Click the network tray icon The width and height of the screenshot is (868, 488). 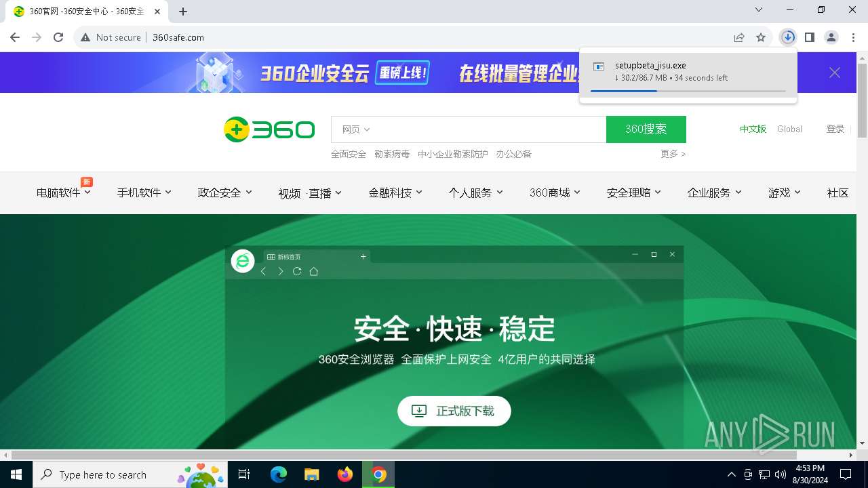764,474
